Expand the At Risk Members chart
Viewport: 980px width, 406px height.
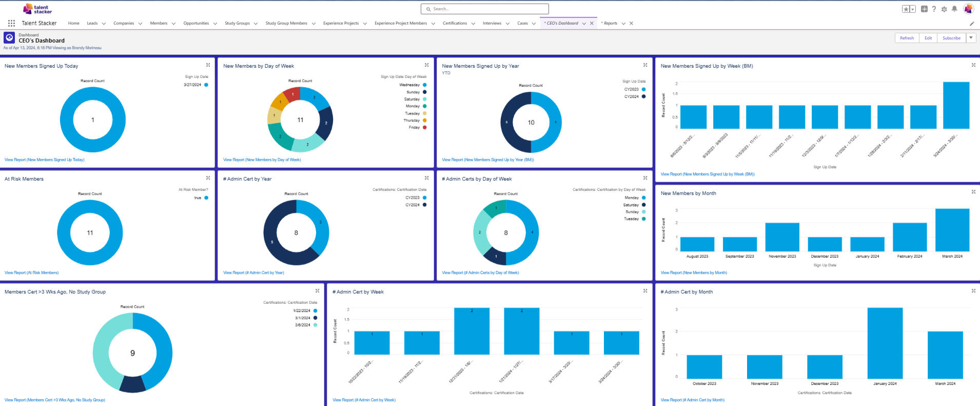click(x=208, y=178)
